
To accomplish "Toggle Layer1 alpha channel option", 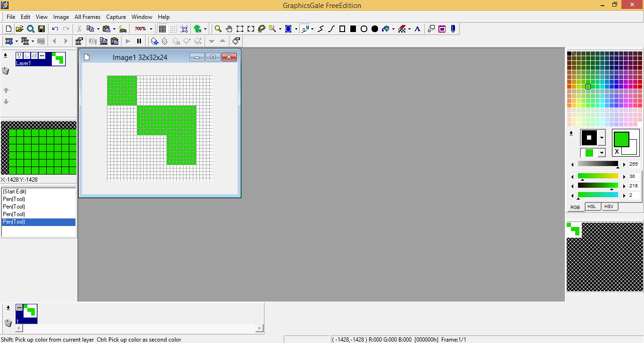I will [x=34, y=56].
